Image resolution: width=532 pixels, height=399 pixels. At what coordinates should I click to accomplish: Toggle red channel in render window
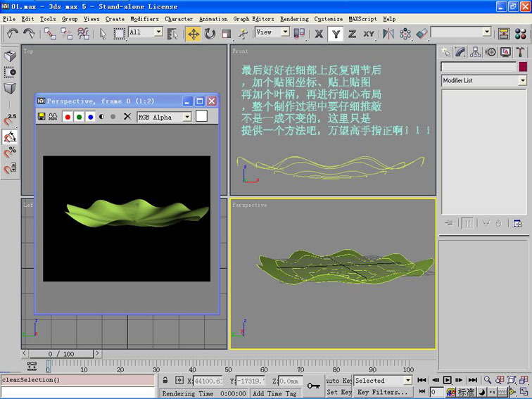tap(68, 117)
